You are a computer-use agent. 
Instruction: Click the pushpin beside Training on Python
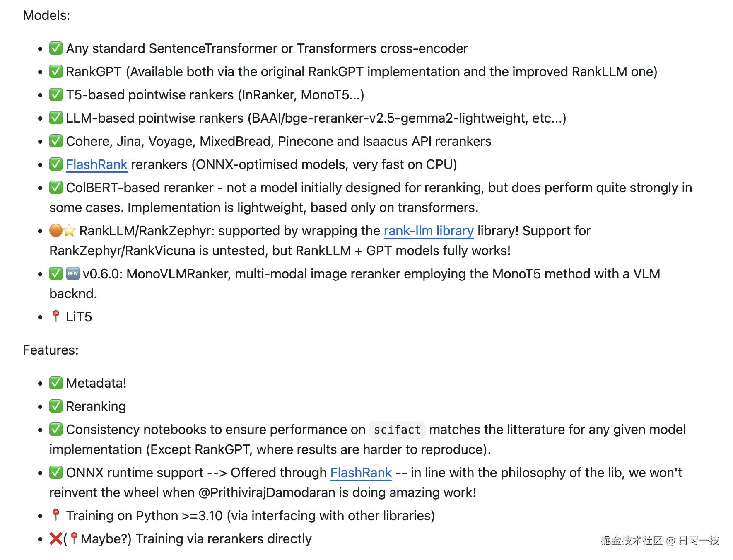(56, 515)
